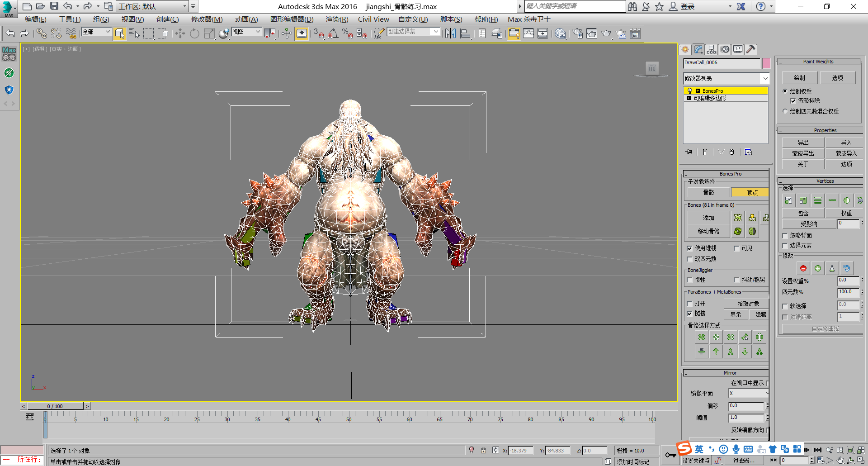Toggle the 惯性 checkbox
This screenshot has width=868, height=466.
689,280
